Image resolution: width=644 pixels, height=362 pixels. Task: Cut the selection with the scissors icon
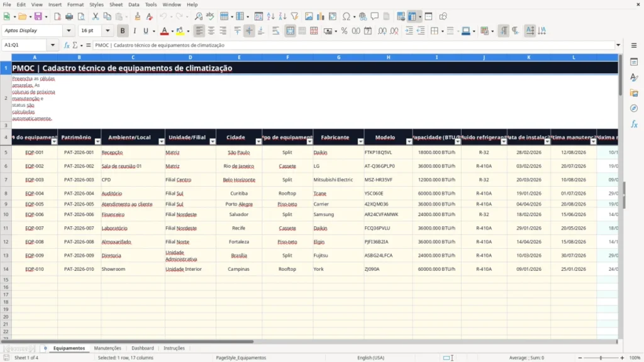click(x=96, y=16)
